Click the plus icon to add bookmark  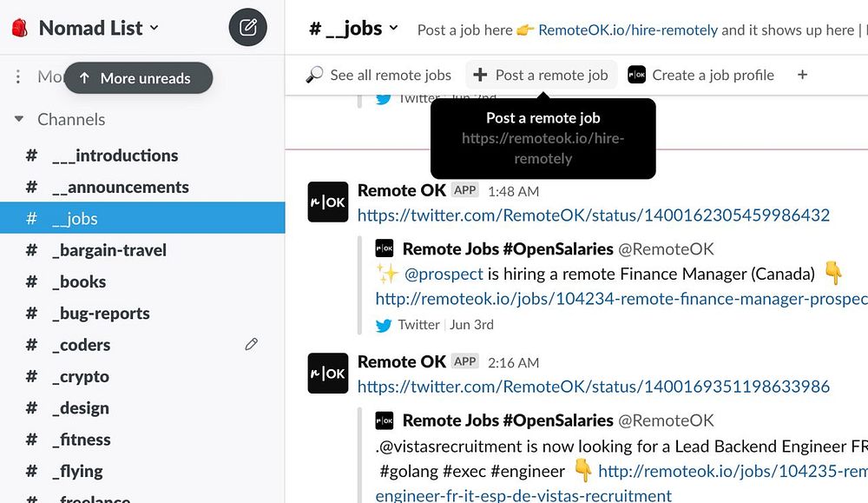(802, 75)
